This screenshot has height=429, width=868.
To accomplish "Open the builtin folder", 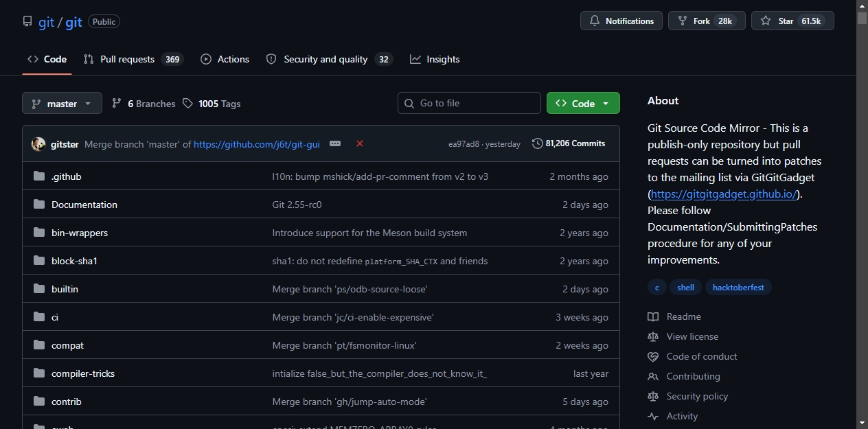I will coord(65,289).
